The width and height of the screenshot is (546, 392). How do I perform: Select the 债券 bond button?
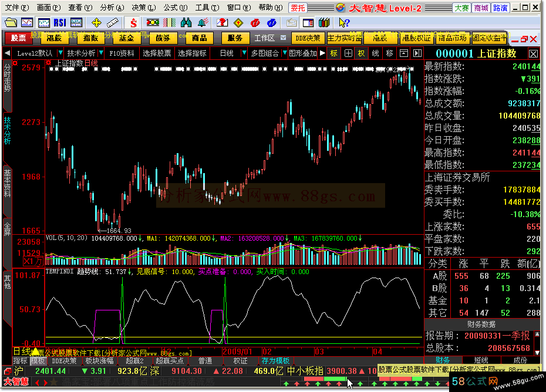tap(163, 38)
